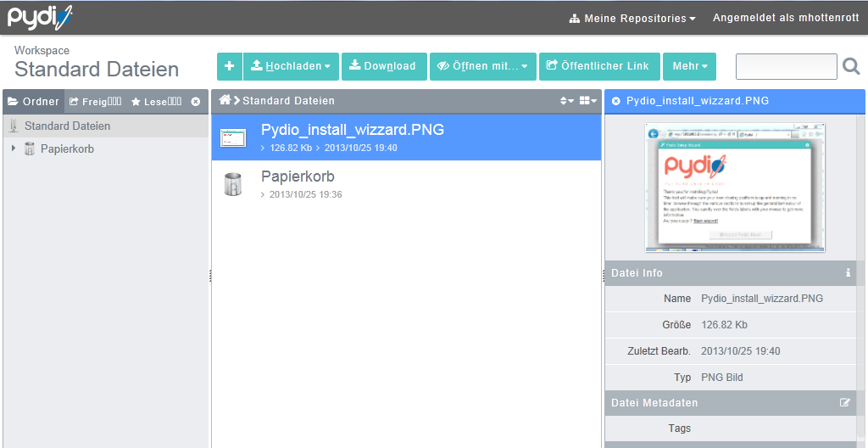This screenshot has height=448, width=868.
Task: Click the Workspace label above title
Action: tap(42, 50)
